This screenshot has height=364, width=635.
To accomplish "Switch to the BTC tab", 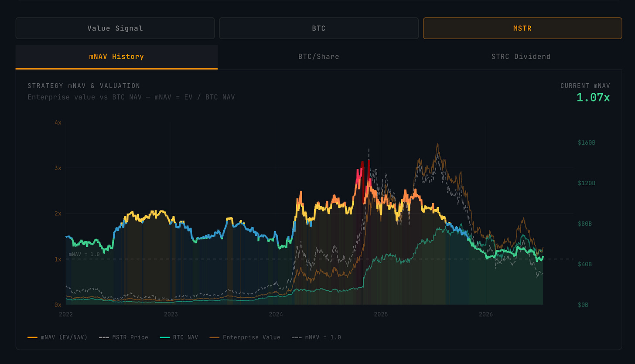I will tap(318, 28).
